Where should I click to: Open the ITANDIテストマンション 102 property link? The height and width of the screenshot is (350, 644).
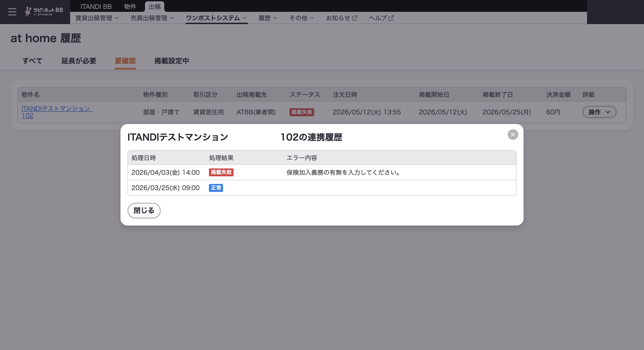point(57,112)
